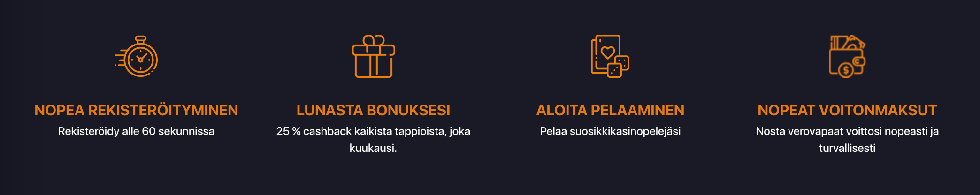Click the word "turvallisesti" under the payout text

pos(847,148)
